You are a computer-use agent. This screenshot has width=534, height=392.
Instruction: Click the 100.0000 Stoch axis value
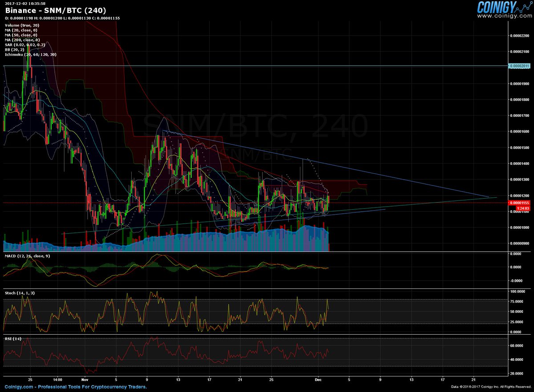pyautogui.click(x=517, y=292)
